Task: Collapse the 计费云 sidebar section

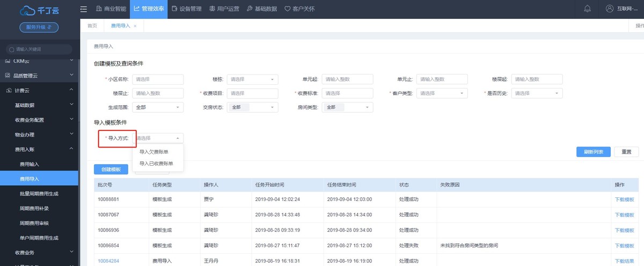Action: pos(71,90)
